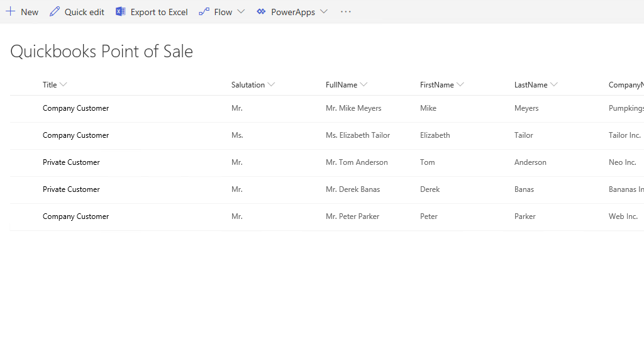Select the Mr. Mike Meyers cell

[x=353, y=108]
